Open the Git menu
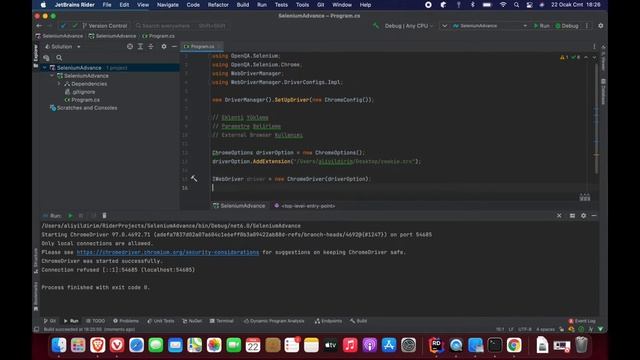 (321, 5)
